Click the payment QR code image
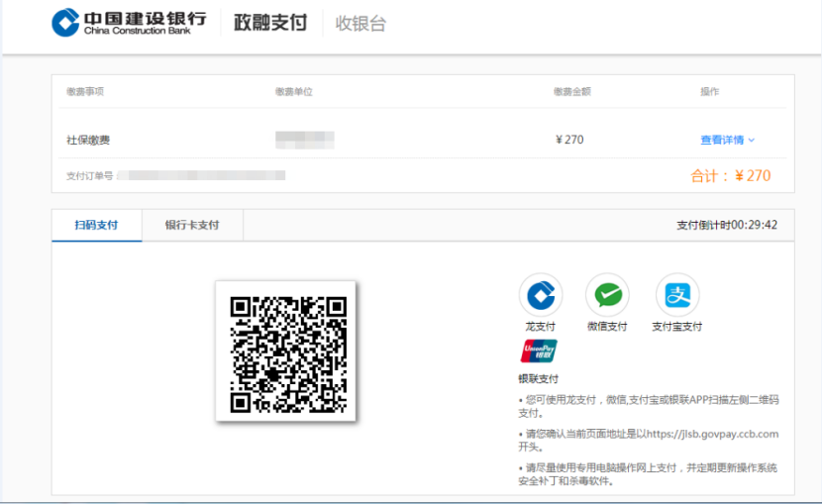The height and width of the screenshot is (504, 822). [x=286, y=352]
